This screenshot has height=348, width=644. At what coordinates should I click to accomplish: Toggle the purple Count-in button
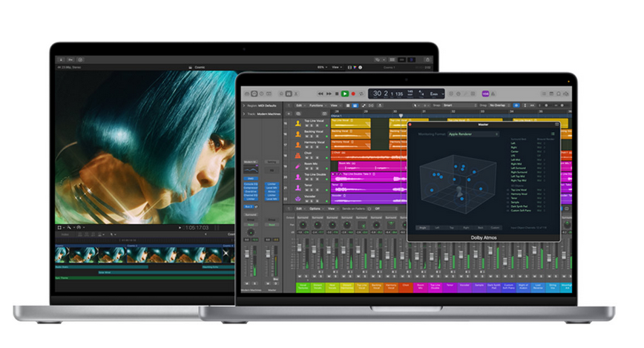[485, 94]
